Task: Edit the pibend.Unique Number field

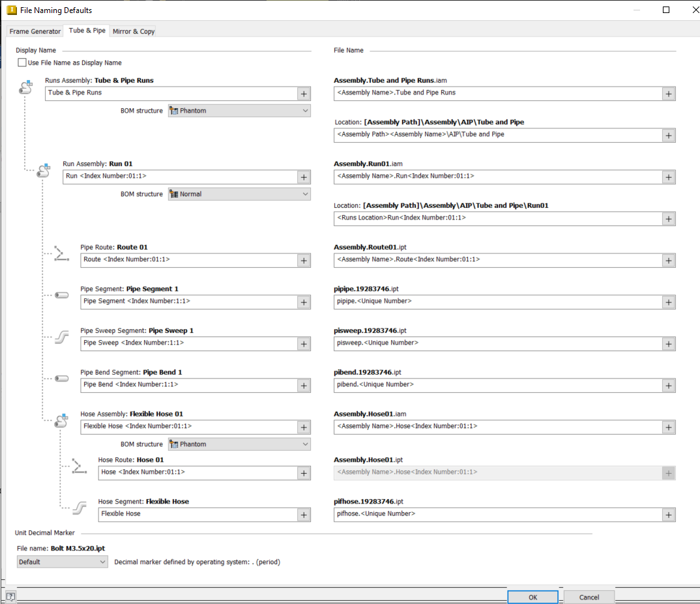Action: 498,386
